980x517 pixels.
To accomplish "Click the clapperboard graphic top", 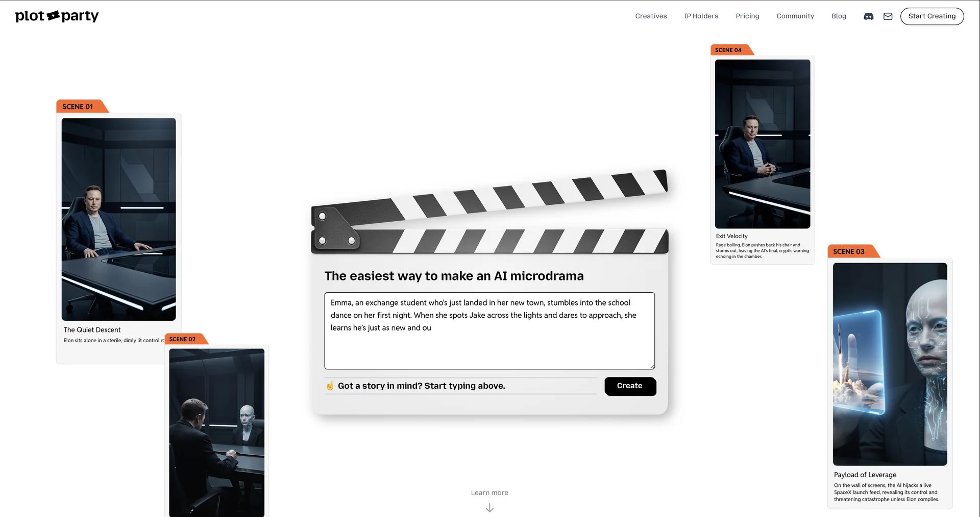I will click(489, 212).
